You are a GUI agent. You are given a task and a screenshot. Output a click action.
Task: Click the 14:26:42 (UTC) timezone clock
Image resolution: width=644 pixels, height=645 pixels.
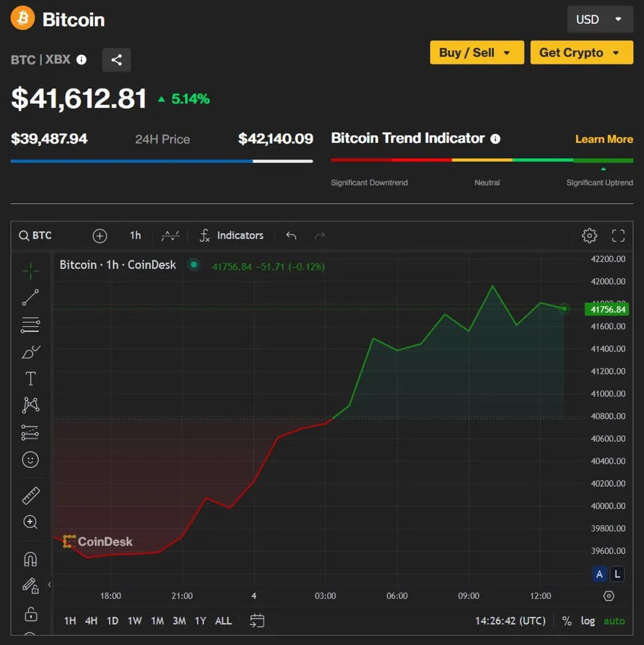(x=511, y=620)
